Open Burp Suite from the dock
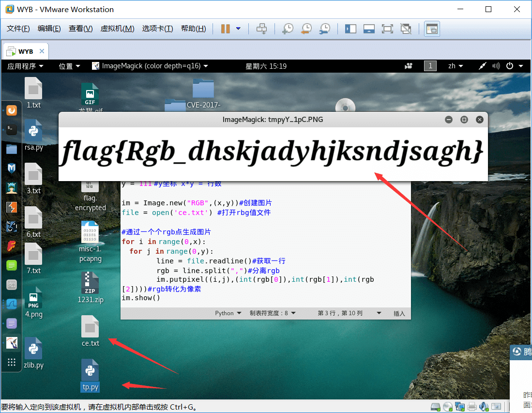 (x=12, y=207)
